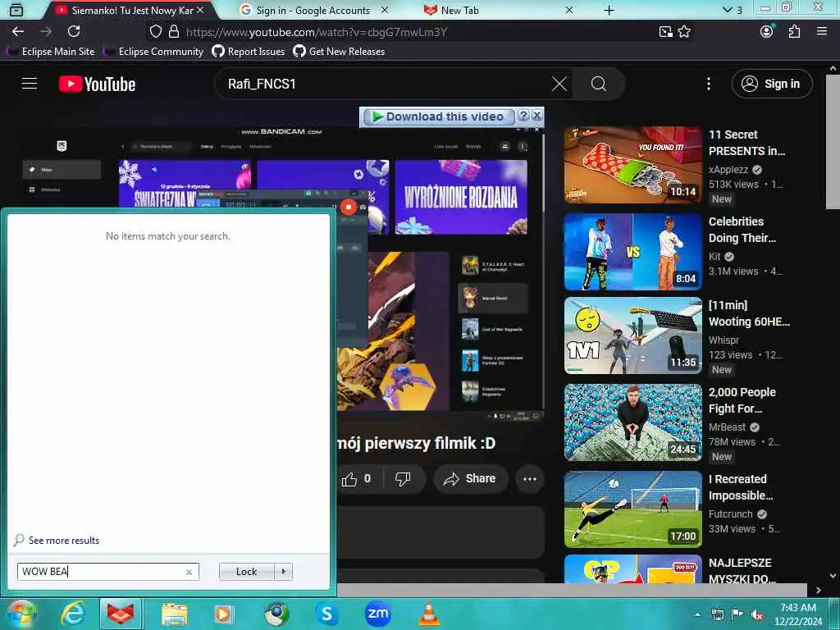
Task: Open browser application menu
Action: (822, 32)
